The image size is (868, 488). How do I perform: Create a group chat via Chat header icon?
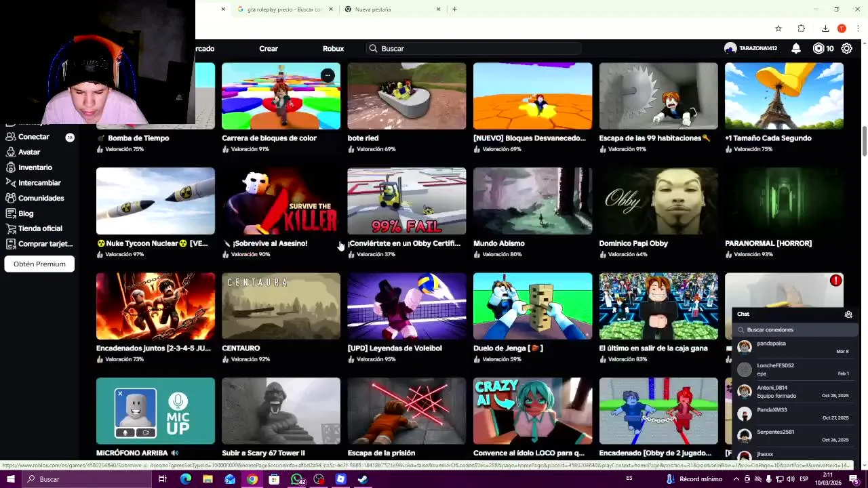point(848,314)
